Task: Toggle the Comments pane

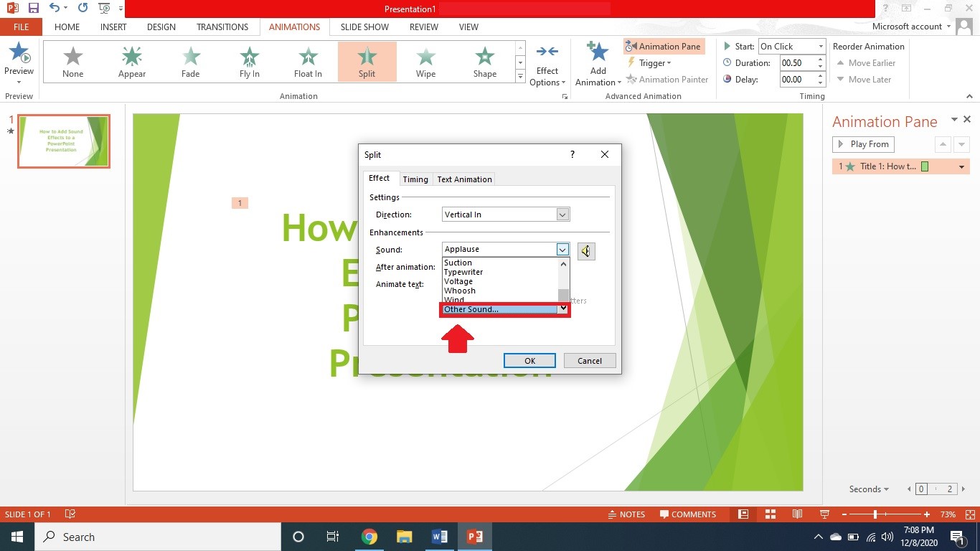Action: [688, 514]
